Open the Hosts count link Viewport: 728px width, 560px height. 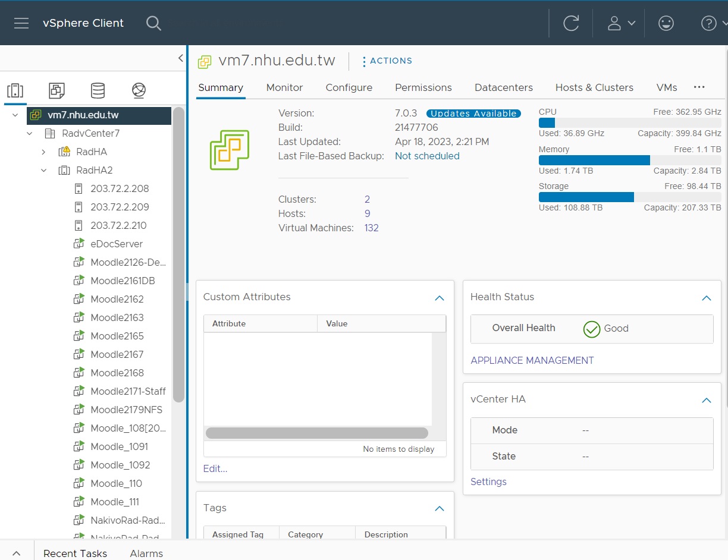(367, 213)
